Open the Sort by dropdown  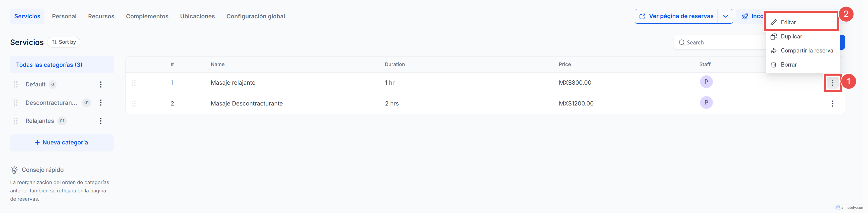[64, 42]
